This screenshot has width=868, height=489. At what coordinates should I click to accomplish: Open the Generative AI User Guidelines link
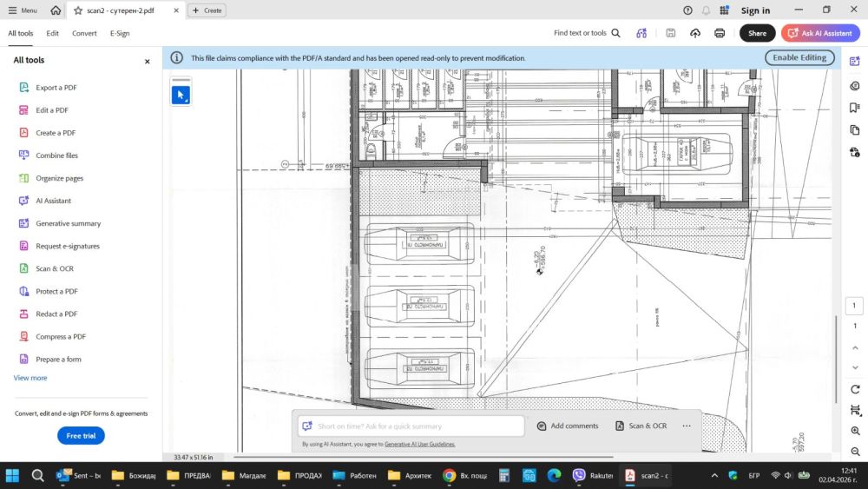(419, 444)
